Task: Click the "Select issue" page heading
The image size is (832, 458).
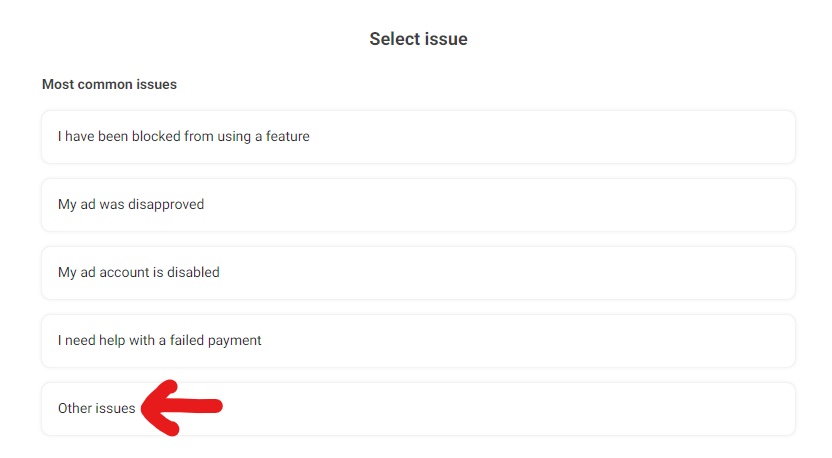Action: pyautogui.click(x=418, y=39)
